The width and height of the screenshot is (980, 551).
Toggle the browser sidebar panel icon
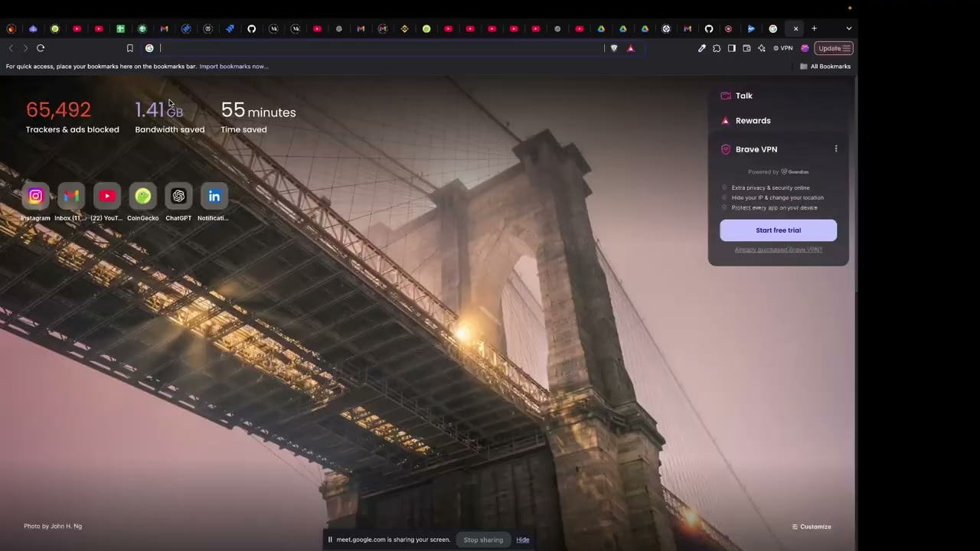732,48
